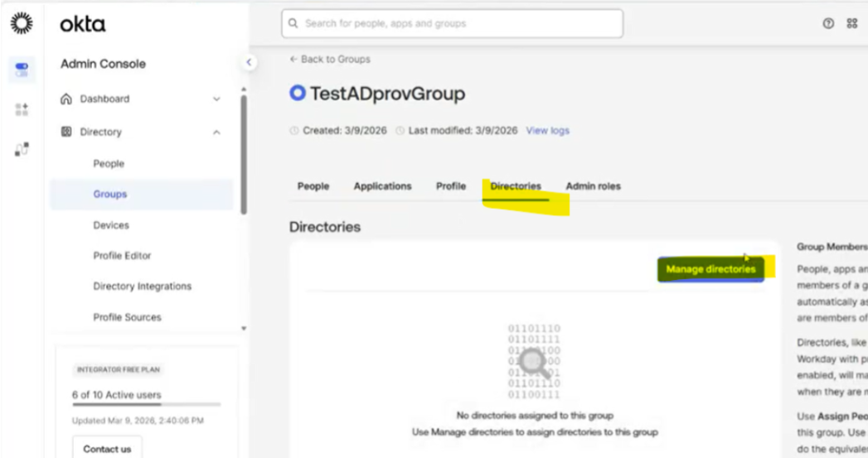Open the View logs link
868x458 pixels.
point(547,131)
